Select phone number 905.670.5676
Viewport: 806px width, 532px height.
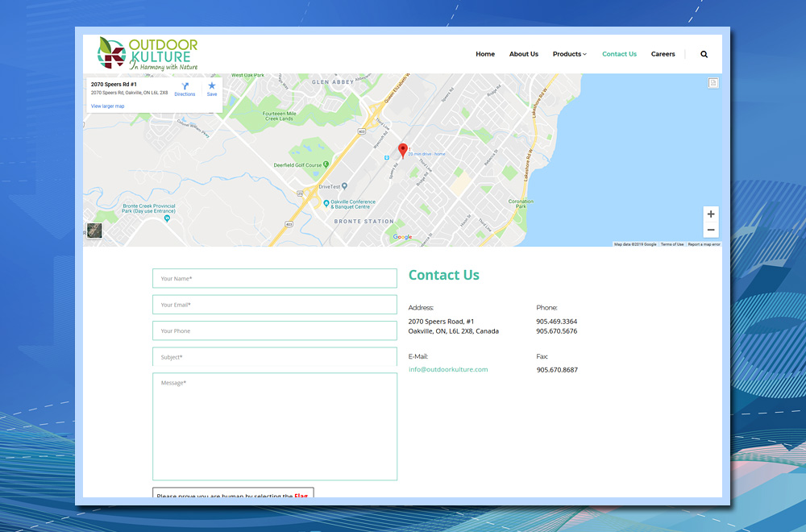[x=557, y=331]
